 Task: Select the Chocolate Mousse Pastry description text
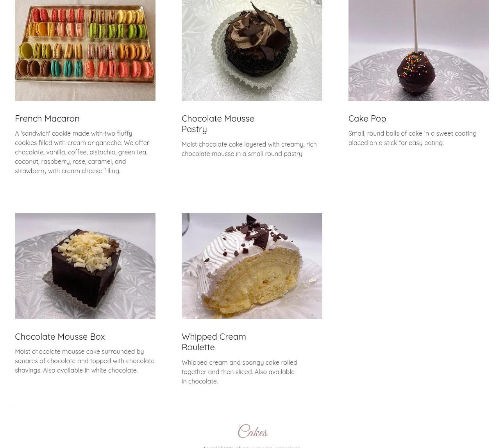pyautogui.click(x=249, y=149)
